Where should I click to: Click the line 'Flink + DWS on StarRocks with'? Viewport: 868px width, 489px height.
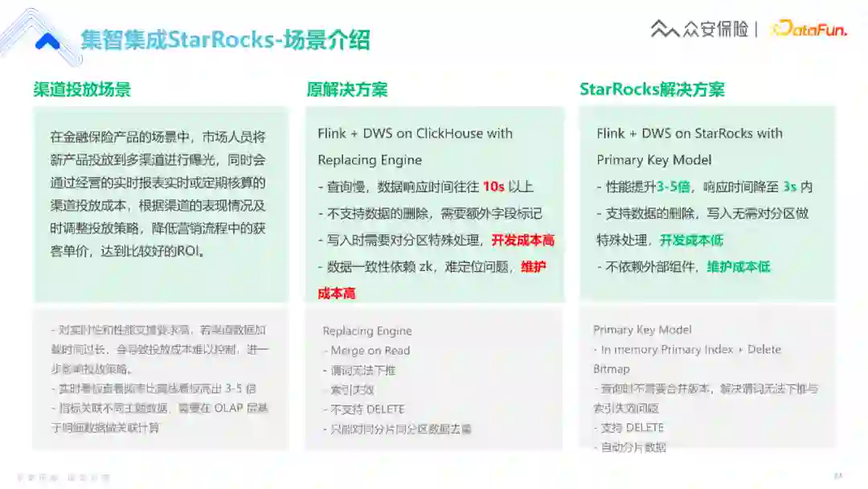[x=690, y=134]
